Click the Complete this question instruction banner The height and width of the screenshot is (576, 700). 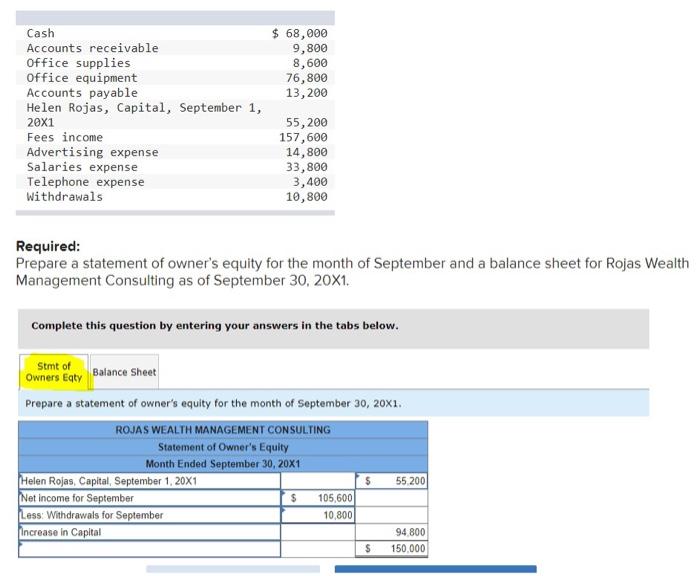[x=333, y=329]
